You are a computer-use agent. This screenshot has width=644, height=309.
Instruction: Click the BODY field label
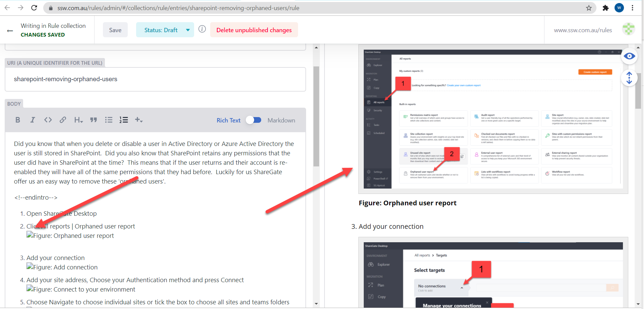(x=14, y=104)
